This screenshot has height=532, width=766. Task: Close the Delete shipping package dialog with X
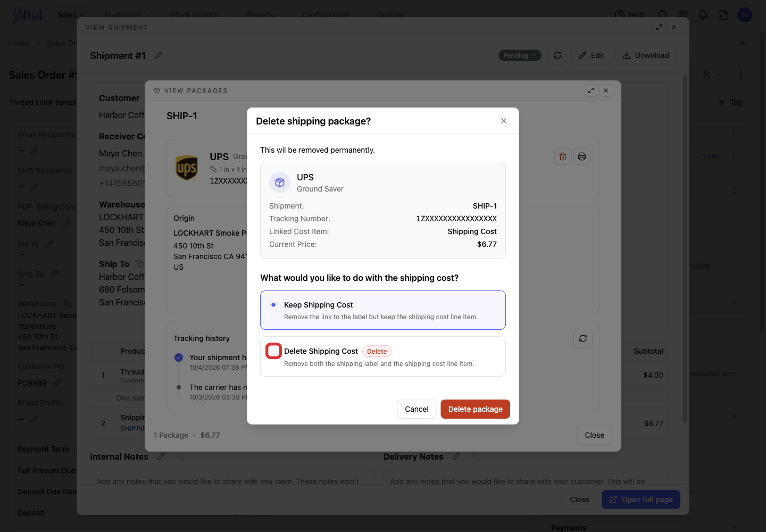pos(504,121)
